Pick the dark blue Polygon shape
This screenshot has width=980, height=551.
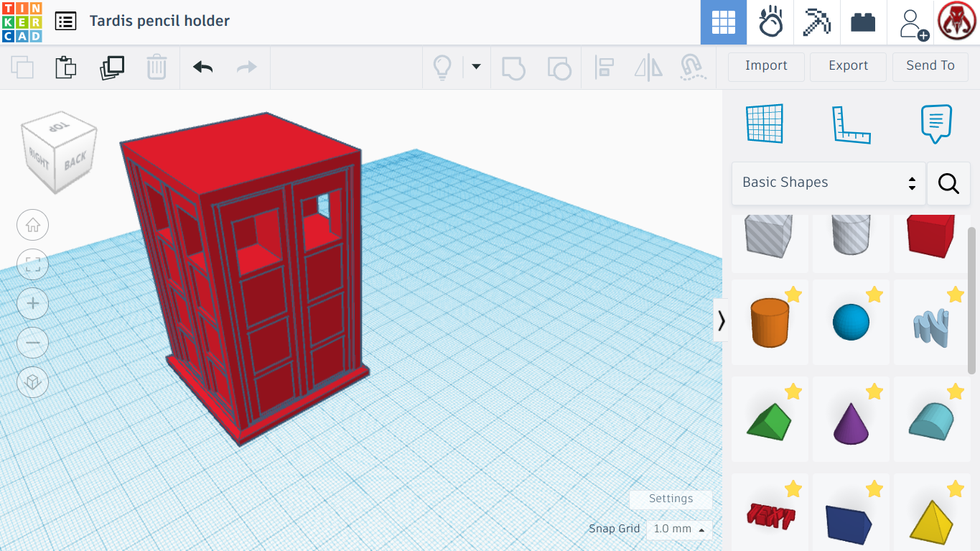[851, 514]
